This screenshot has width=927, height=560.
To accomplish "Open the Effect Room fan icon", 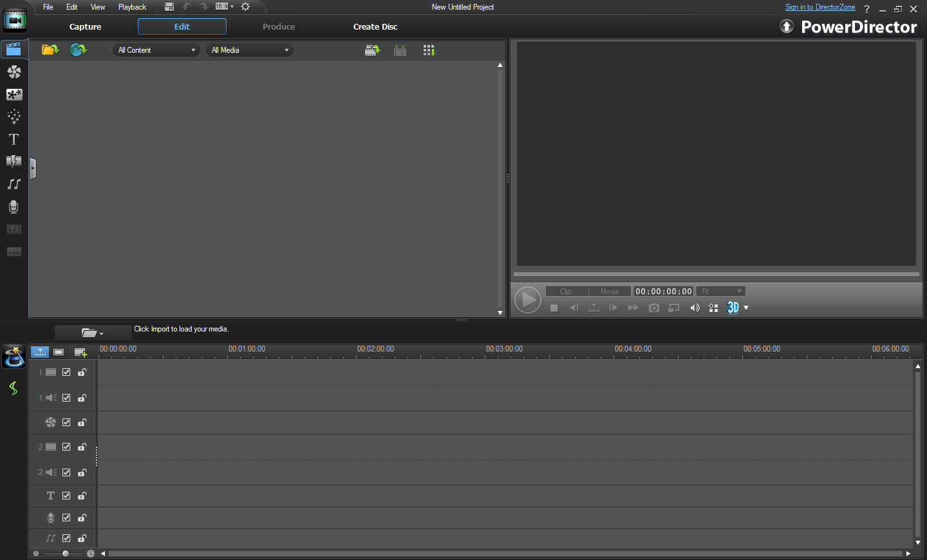I will (x=14, y=72).
